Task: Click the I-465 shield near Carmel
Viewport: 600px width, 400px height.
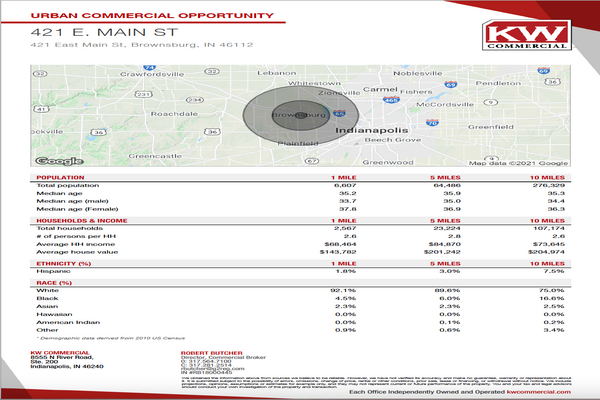Action: click(391, 99)
